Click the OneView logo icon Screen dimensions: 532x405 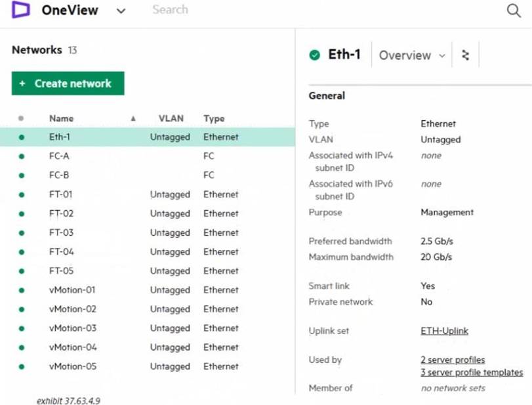pyautogui.click(x=21, y=10)
